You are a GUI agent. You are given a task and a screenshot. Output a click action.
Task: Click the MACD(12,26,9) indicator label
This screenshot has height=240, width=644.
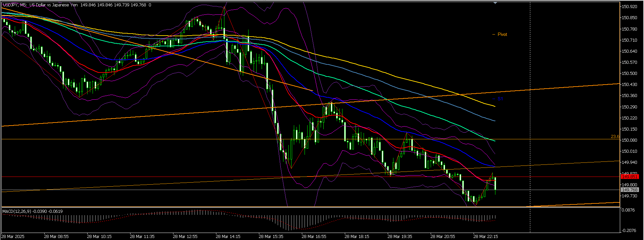click(17, 211)
